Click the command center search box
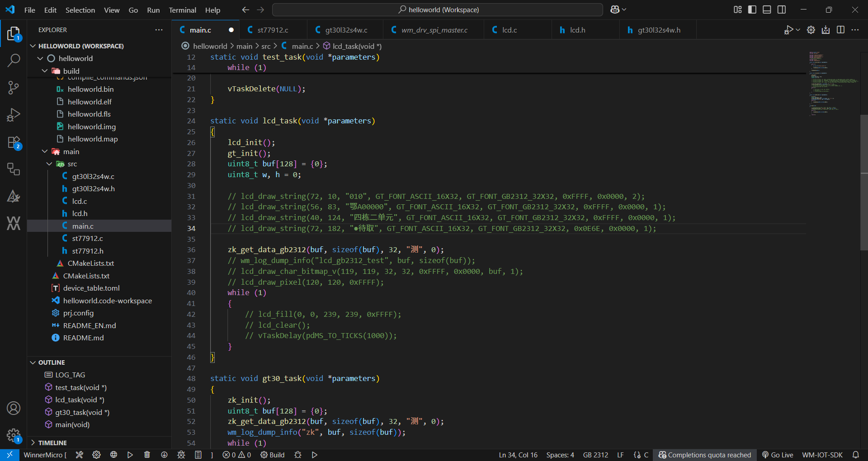 pos(438,9)
